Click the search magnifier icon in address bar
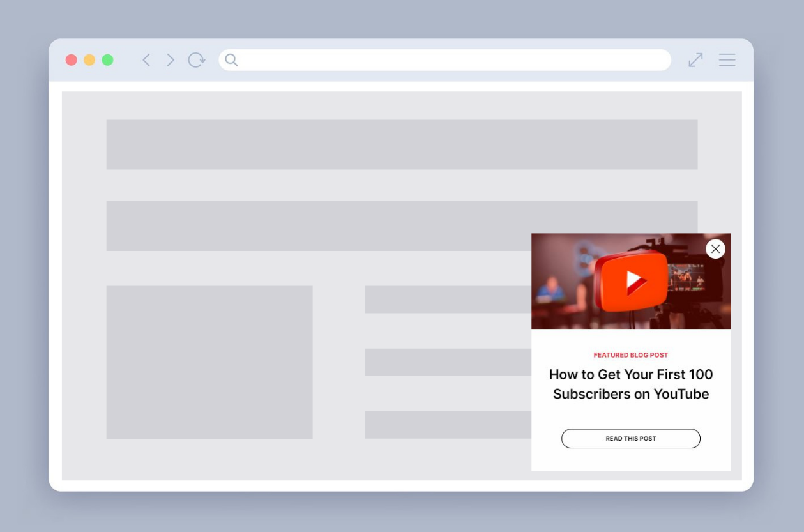 pyautogui.click(x=231, y=60)
